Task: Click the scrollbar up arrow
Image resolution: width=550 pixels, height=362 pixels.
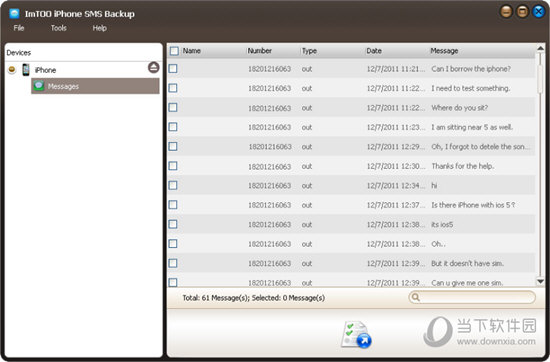Action: pyautogui.click(x=541, y=48)
